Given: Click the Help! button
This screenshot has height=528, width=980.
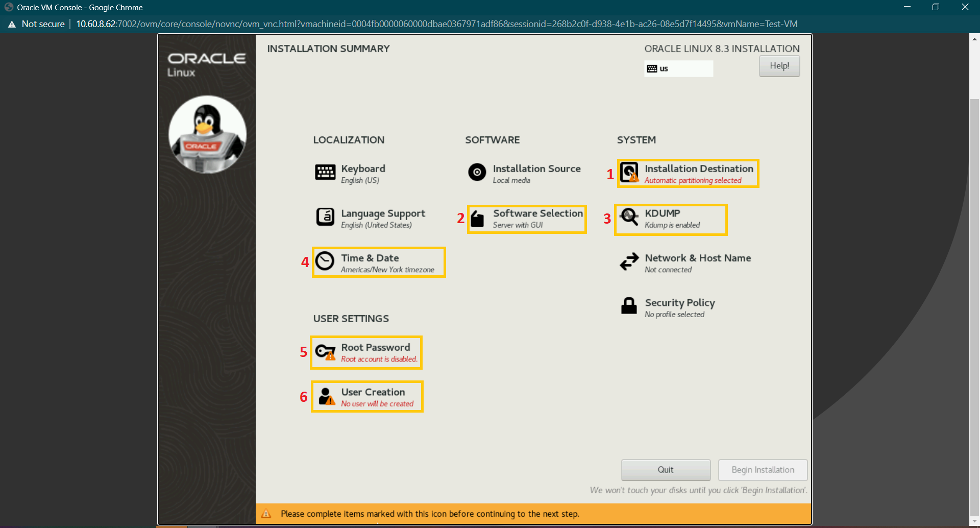Looking at the screenshot, I should point(779,66).
